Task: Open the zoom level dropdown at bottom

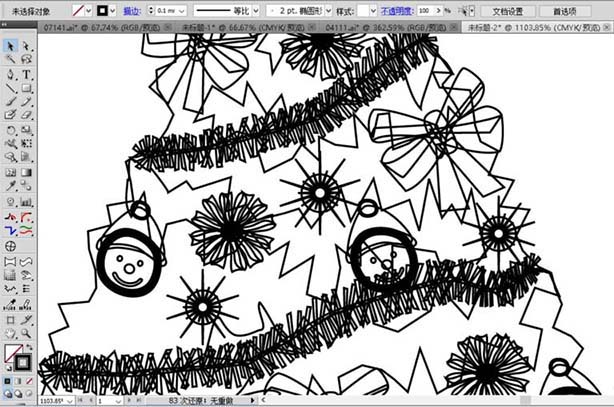Action: (x=70, y=401)
